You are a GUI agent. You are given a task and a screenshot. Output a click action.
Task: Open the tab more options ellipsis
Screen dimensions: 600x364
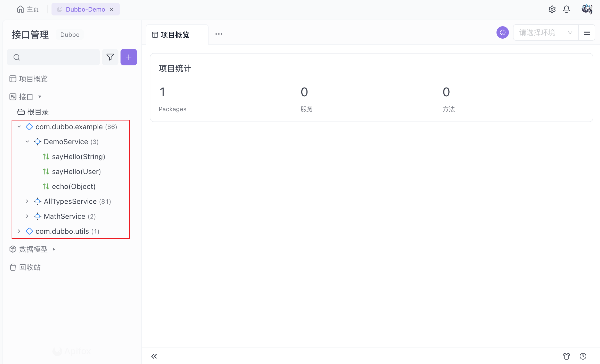[219, 34]
